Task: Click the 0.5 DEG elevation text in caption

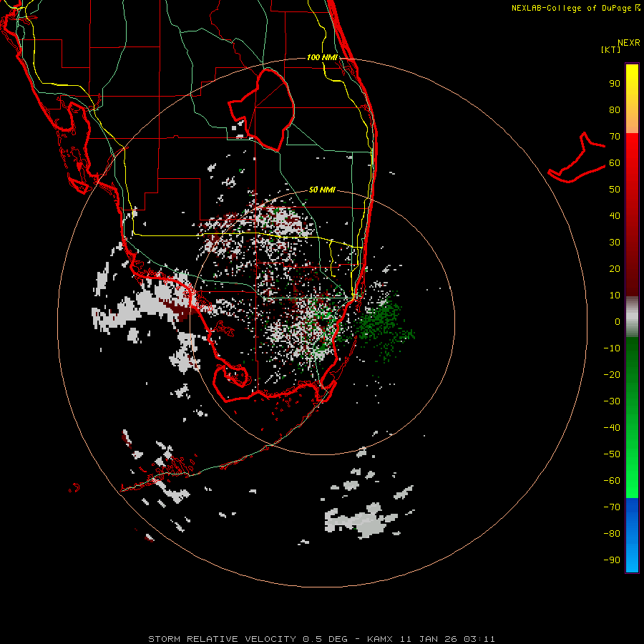Action: click(x=326, y=639)
